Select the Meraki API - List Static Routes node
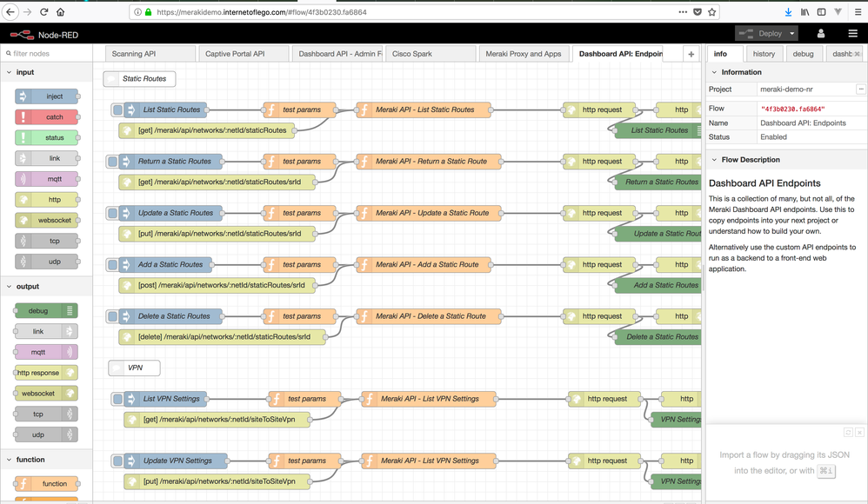This screenshot has height=504, width=868. (x=424, y=109)
